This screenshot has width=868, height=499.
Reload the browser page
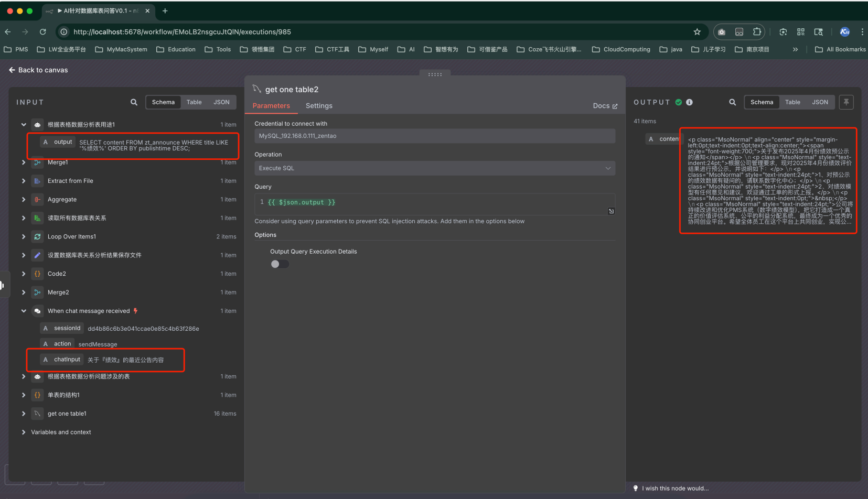point(42,32)
